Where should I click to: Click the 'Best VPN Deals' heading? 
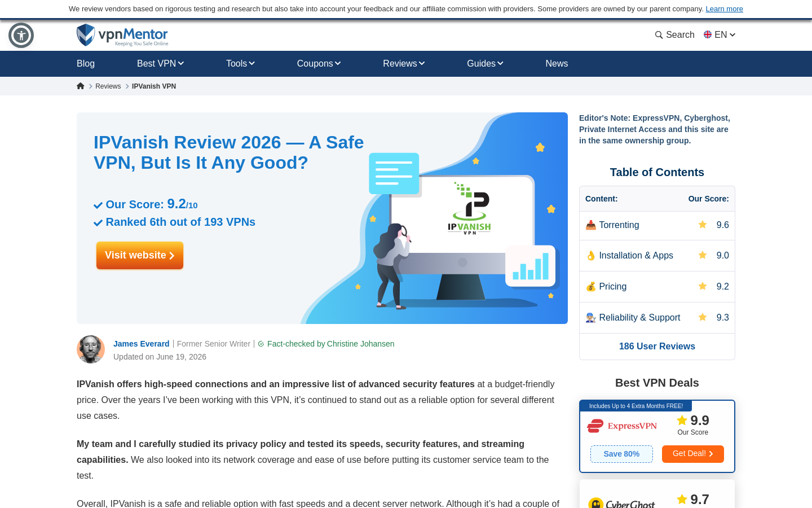point(657,383)
